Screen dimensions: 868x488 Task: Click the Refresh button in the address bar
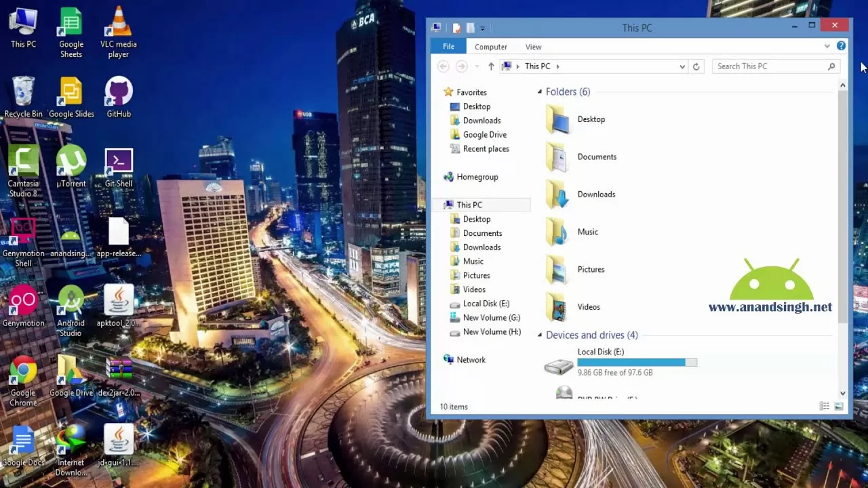(x=696, y=66)
